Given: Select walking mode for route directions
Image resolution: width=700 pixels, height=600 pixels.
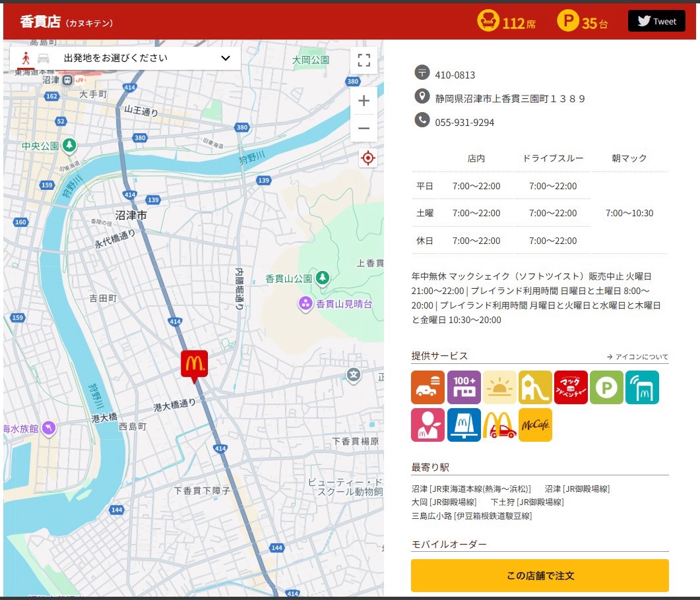Looking at the screenshot, I should [x=26, y=58].
